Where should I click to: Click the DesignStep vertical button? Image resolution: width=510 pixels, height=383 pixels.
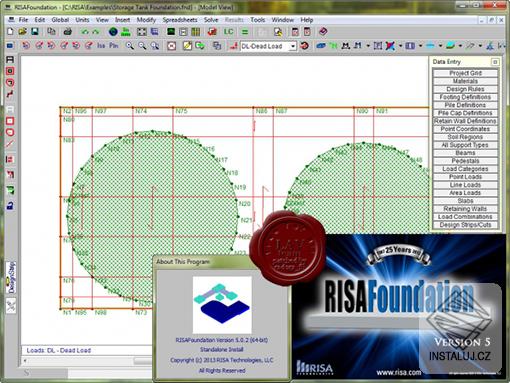click(x=11, y=278)
